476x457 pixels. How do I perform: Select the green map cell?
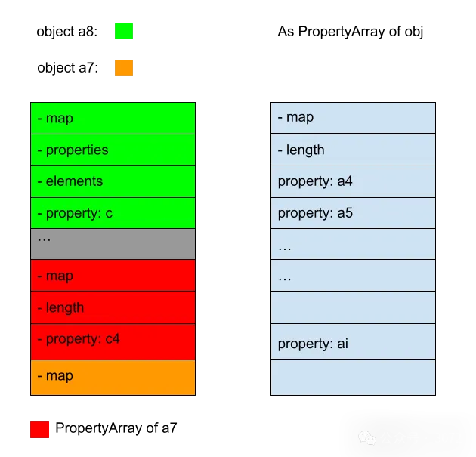coord(113,118)
